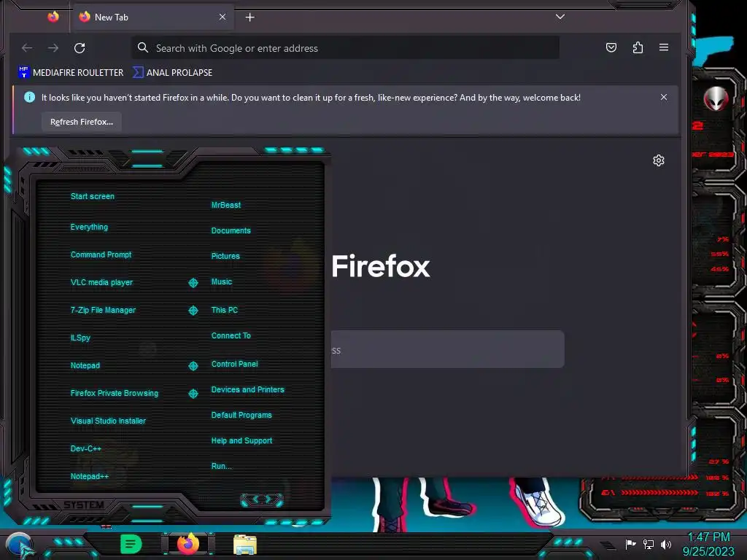This screenshot has height=560, width=747.
Task: Expand Firefox Private Browsing jump list
Action: (x=193, y=393)
